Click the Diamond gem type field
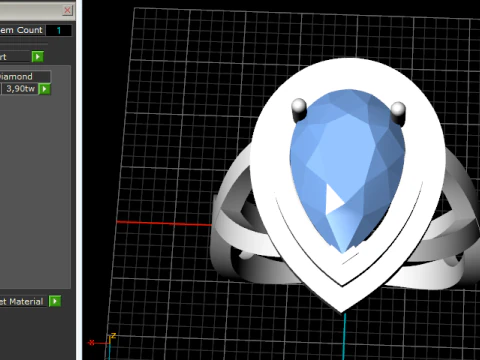 (x=25, y=77)
